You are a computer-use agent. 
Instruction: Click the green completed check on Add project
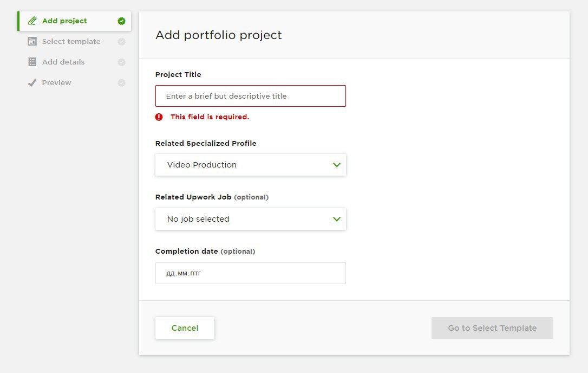point(121,21)
